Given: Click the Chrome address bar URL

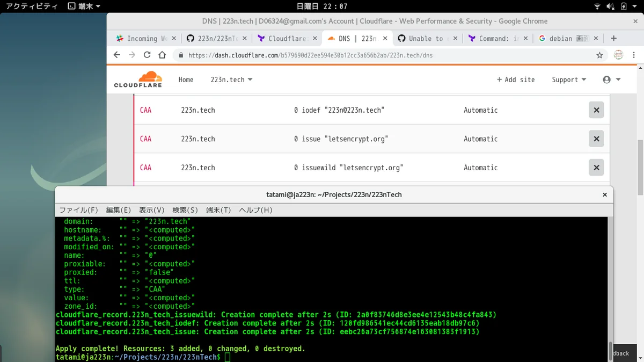Looking at the screenshot, I should [x=311, y=55].
